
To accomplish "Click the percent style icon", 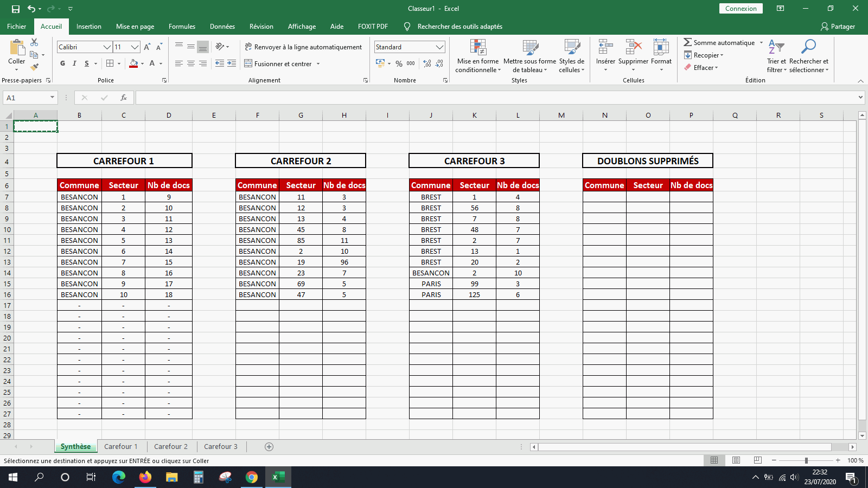I will 399,63.
